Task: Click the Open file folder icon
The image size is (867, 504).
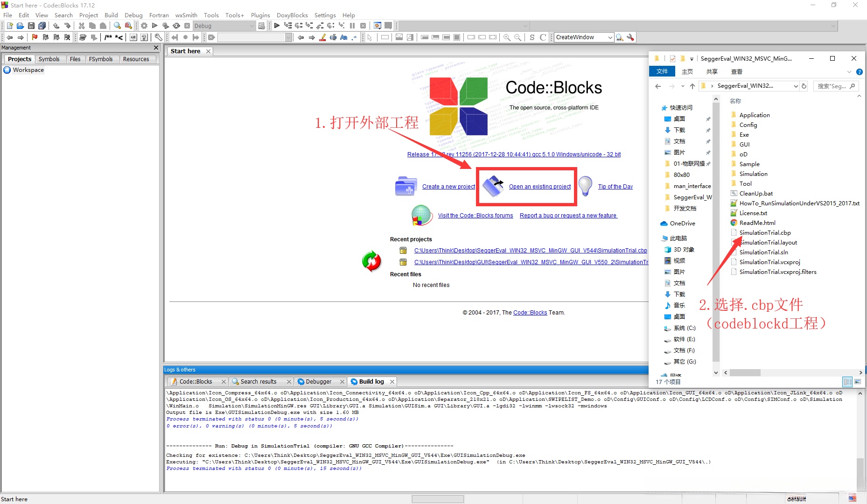Action: 20,26
